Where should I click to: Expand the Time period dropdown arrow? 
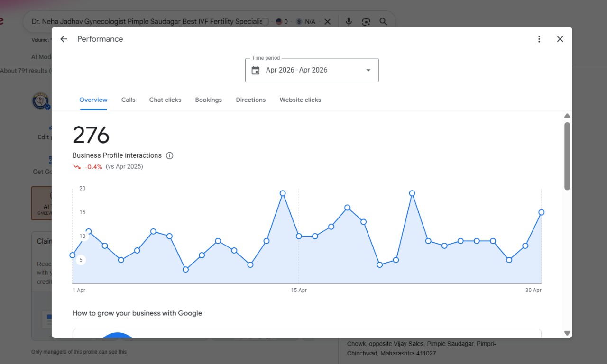pyautogui.click(x=368, y=70)
